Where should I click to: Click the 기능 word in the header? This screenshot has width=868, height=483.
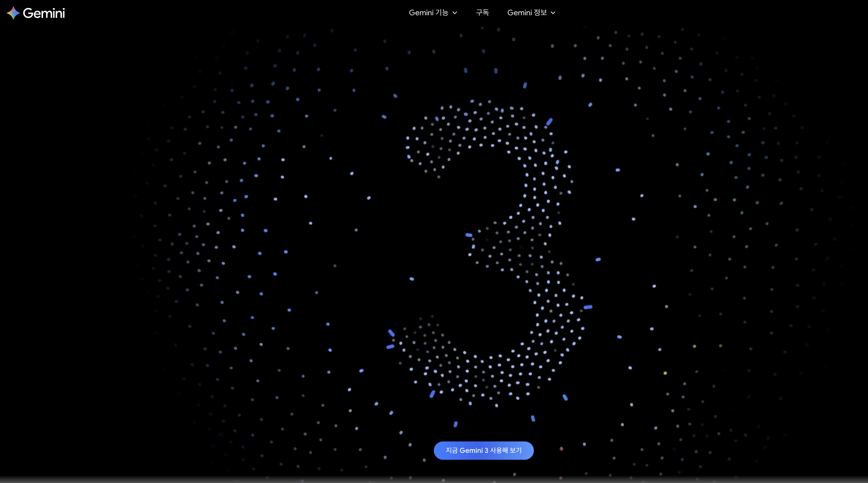(442, 13)
